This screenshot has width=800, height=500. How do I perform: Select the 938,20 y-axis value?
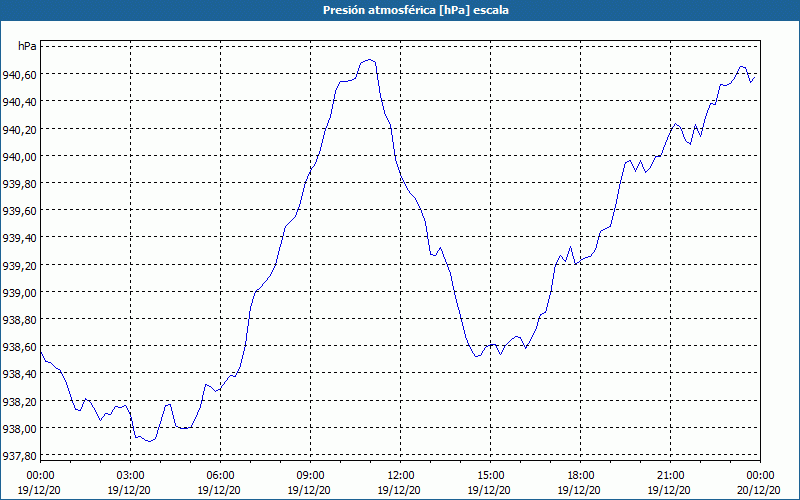pyautogui.click(x=19, y=402)
